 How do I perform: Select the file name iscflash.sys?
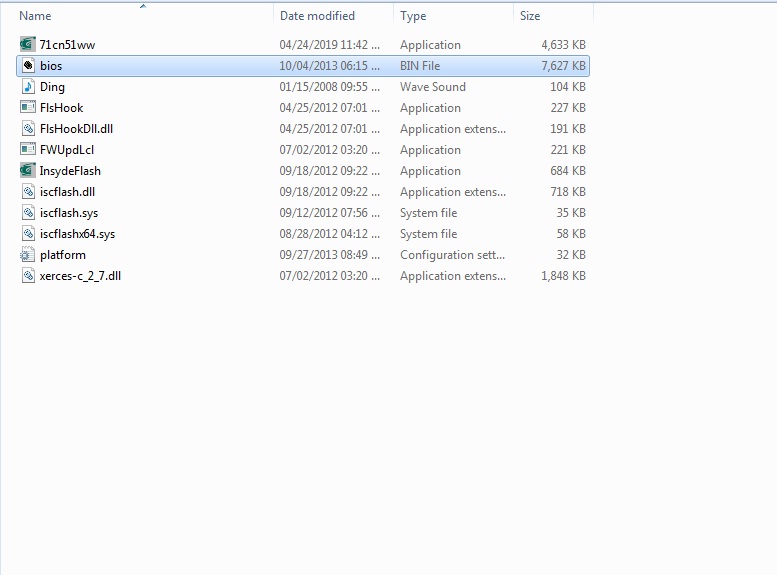pos(69,213)
